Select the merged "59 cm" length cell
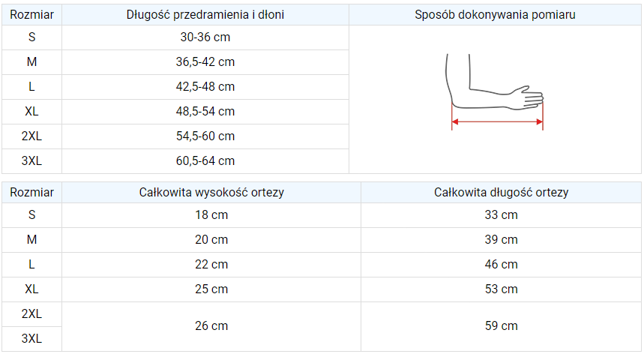This screenshot has height=354, width=644. coord(501,326)
